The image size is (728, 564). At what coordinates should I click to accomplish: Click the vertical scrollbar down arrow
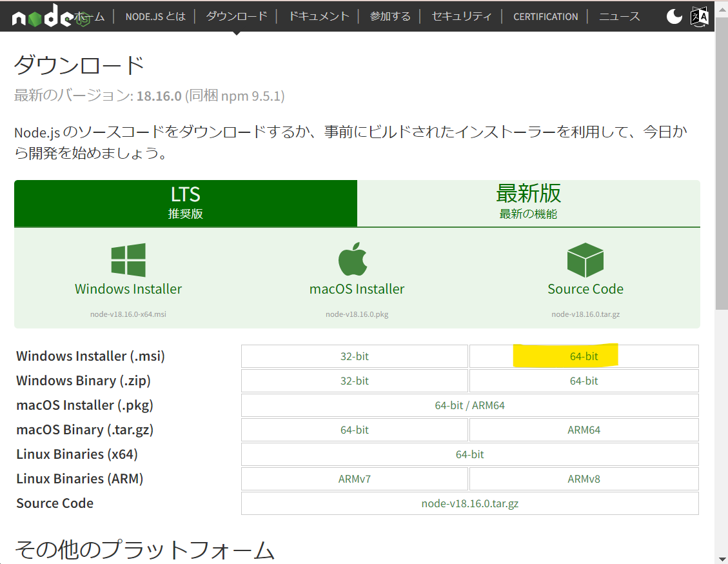(x=722, y=558)
